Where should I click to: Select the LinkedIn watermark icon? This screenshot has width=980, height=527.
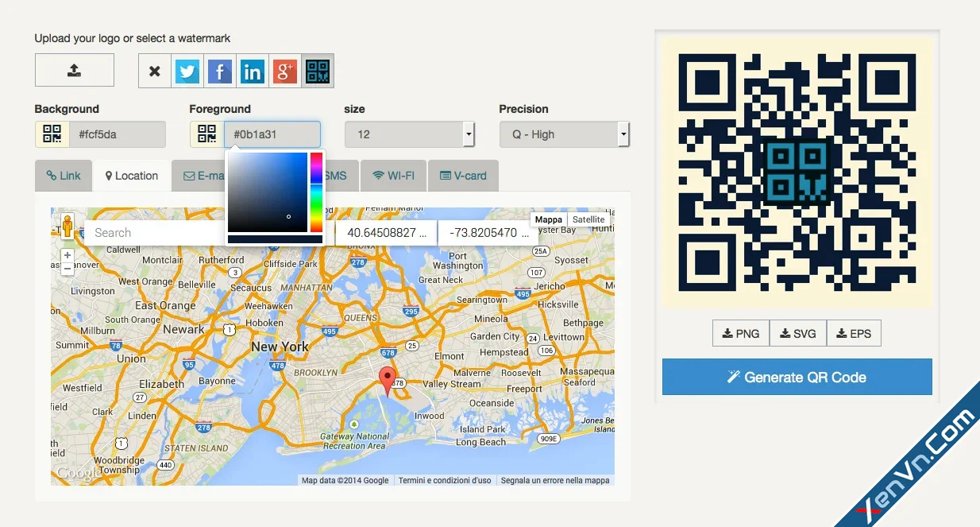253,71
